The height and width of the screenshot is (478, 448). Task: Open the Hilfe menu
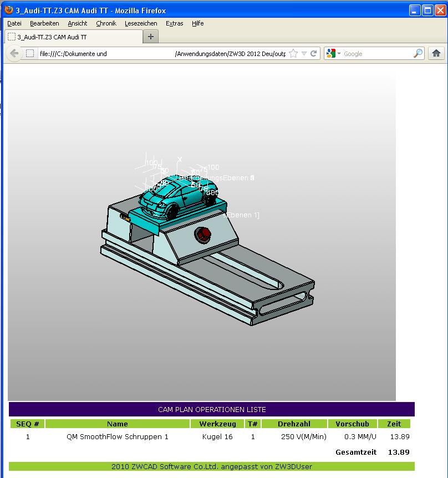198,23
